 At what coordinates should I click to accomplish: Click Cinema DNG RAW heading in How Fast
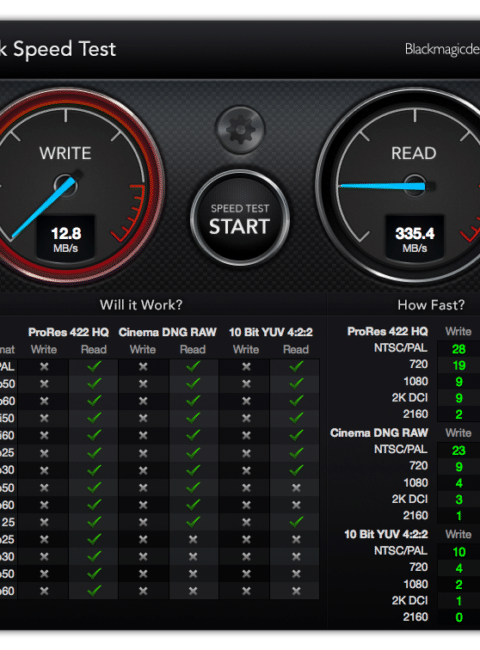coord(379,433)
